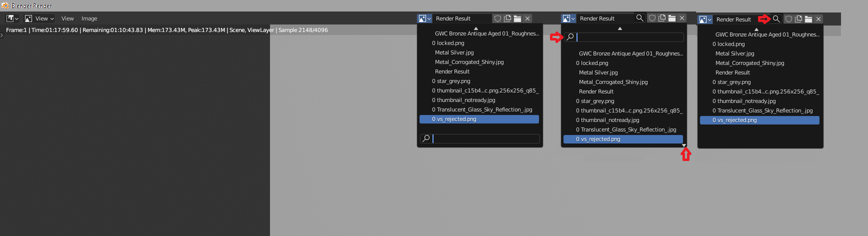Toggle the fake user shield in the middle panel
The width and height of the screenshot is (868, 236).
coord(652,18)
